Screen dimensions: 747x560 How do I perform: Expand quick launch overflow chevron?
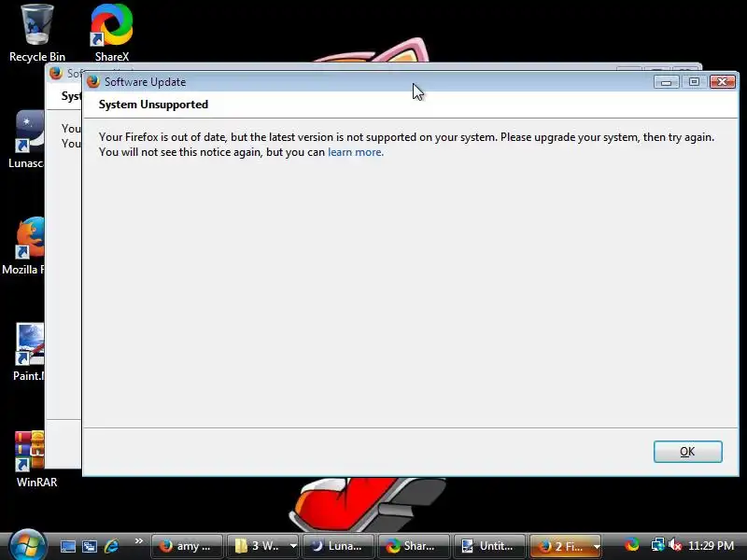[x=138, y=541]
